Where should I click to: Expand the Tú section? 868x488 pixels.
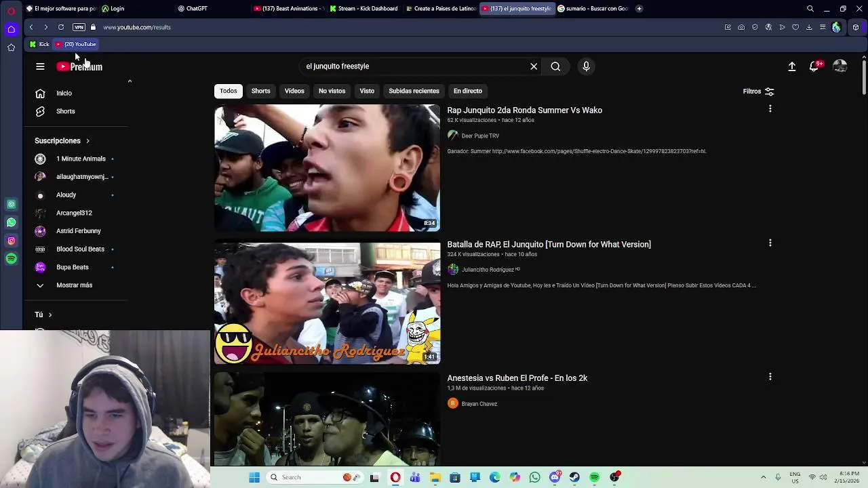click(43, 314)
